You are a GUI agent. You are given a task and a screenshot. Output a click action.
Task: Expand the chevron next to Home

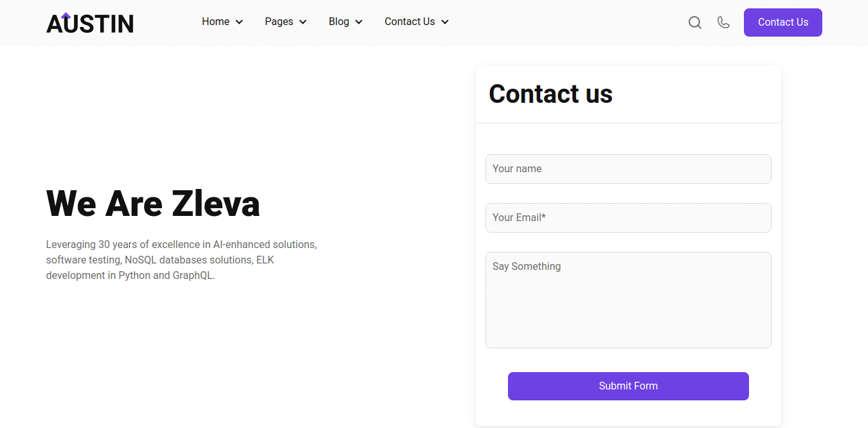[239, 22]
